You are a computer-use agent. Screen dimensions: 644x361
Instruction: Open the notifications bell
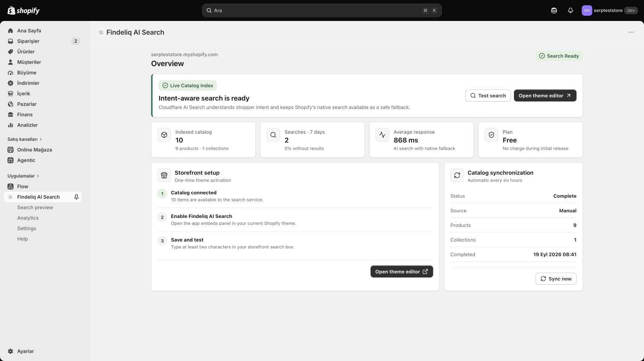[x=570, y=10]
